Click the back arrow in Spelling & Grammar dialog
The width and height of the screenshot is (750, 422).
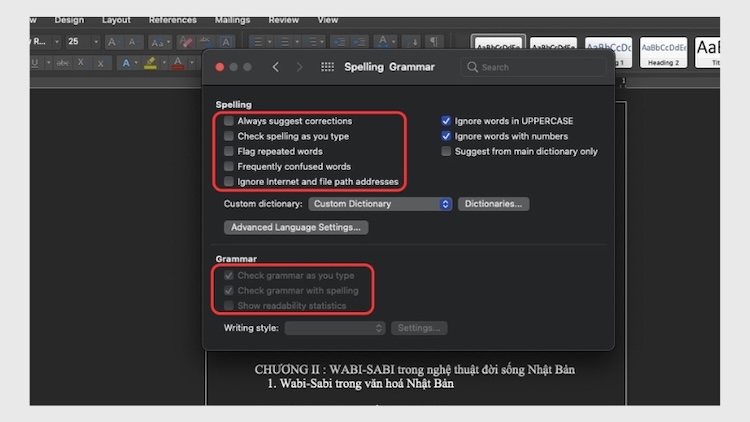coord(276,67)
